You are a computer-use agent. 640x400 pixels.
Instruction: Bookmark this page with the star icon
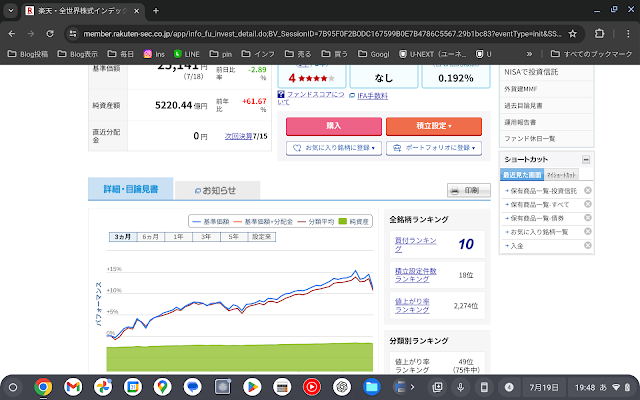573,34
